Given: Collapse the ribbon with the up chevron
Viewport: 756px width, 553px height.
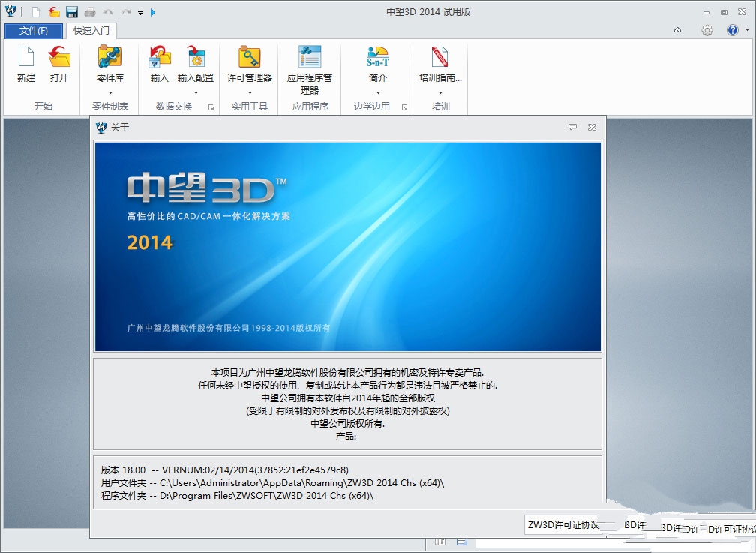Looking at the screenshot, I should (x=677, y=30).
